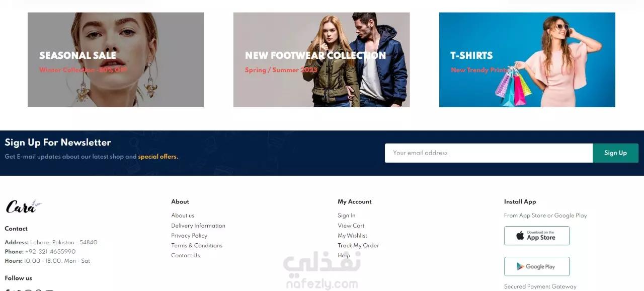644x291 pixels.
Task: Focus the email address input field
Action: [x=489, y=153]
